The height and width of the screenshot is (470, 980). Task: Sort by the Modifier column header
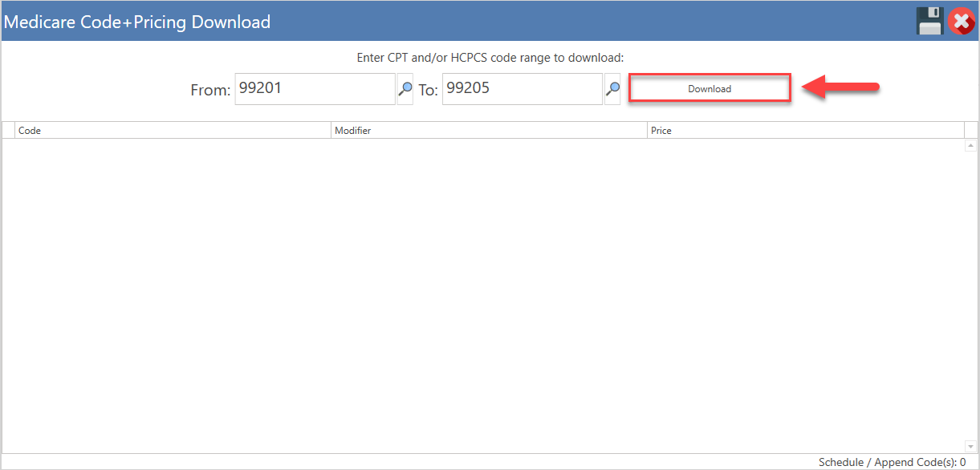(x=489, y=130)
